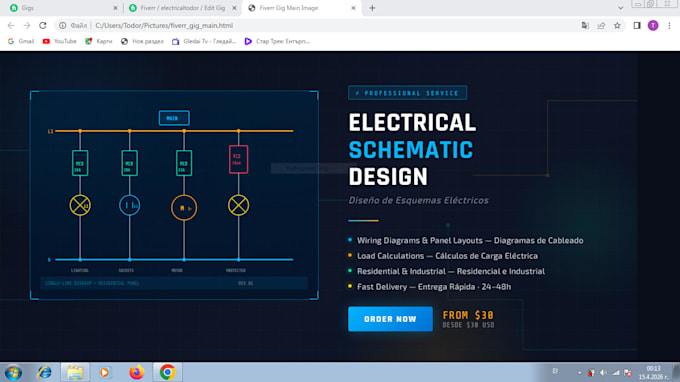The height and width of the screenshot is (382, 680).
Task: Show hidden tray icons arrow
Action: pos(579,372)
